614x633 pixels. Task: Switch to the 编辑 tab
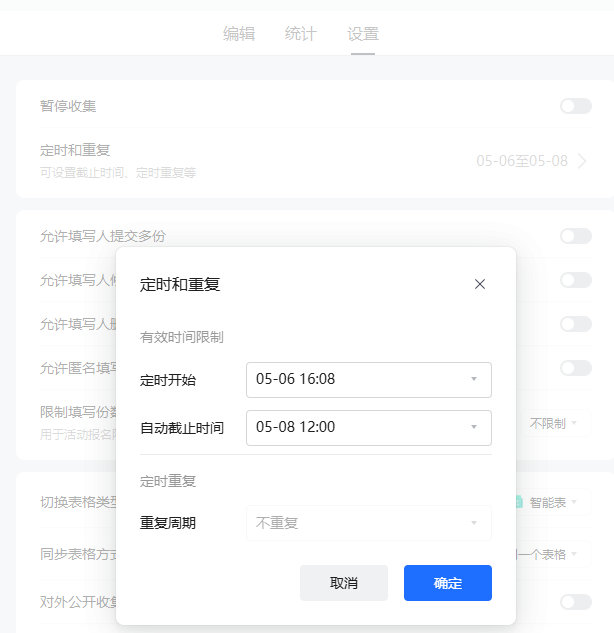239,34
